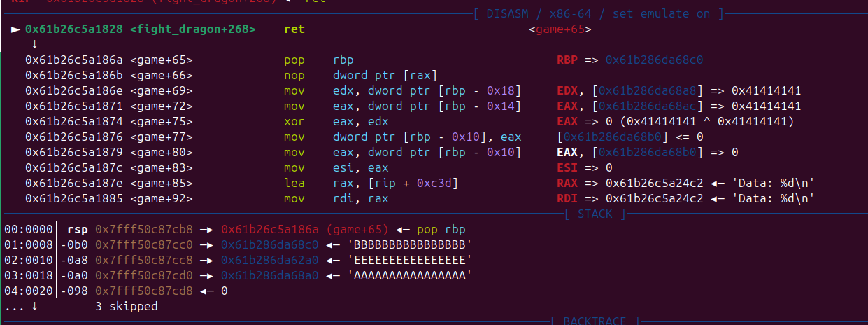868x325 pixels.
Task: Select the lea instruction at game+85
Action: [x=294, y=184]
